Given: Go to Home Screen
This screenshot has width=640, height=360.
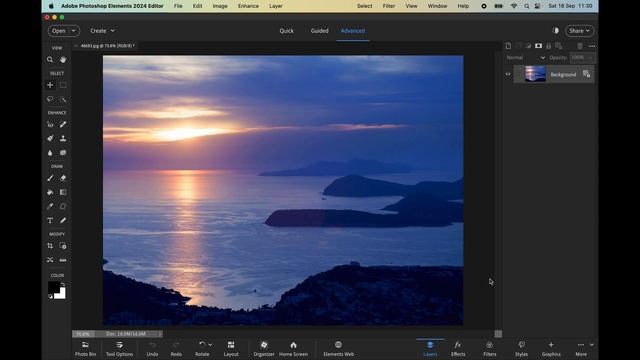Looking at the screenshot, I should tap(293, 349).
